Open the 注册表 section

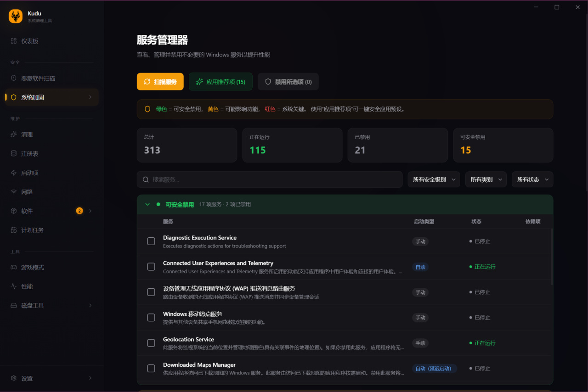[x=52, y=154]
